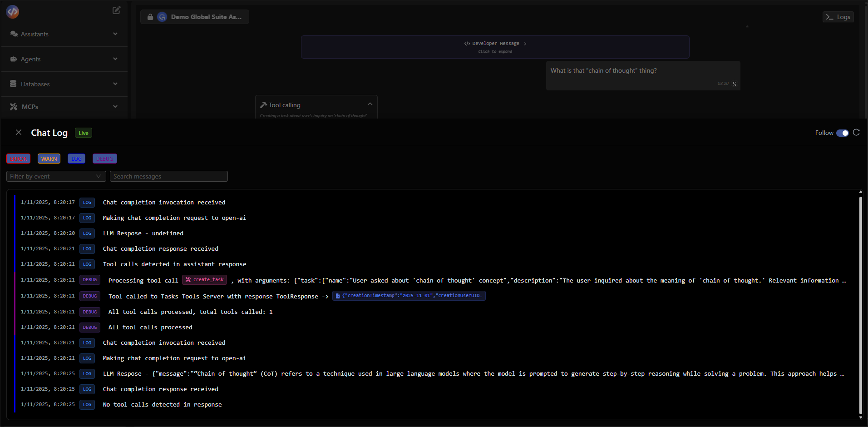This screenshot has height=427, width=868.
Task: Disable the Follow toggle
Action: point(843,133)
